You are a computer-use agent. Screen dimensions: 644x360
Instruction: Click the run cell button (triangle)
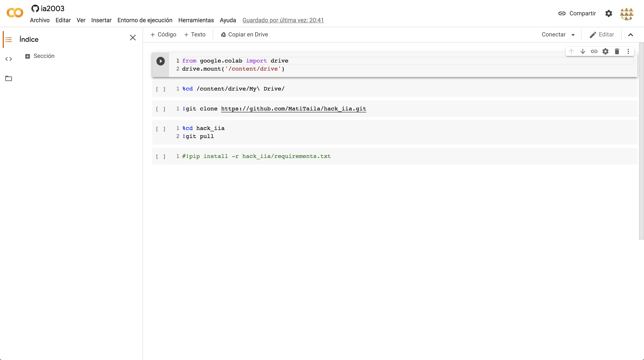click(x=161, y=61)
